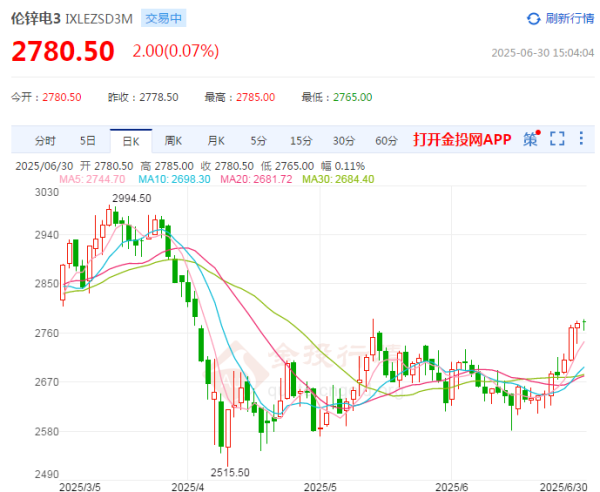
Task: Switch to the 30分 interval tab
Action: point(344,141)
